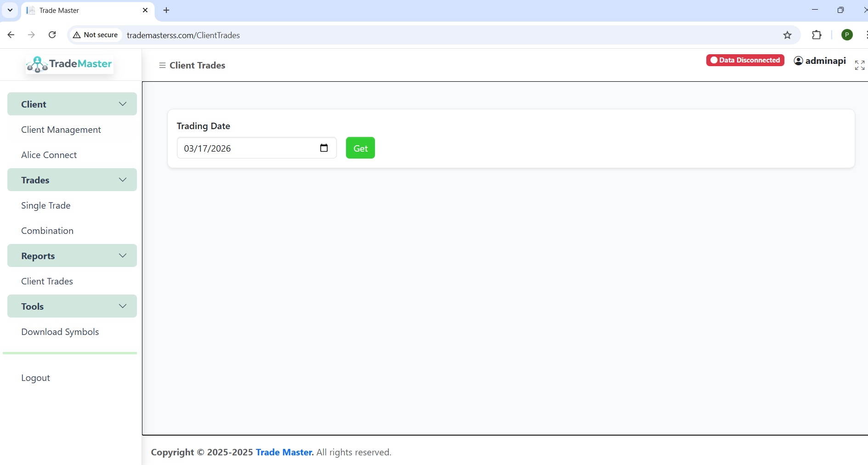The image size is (868, 465).
Task: Click the Data Disconnected status badge
Action: (745, 60)
